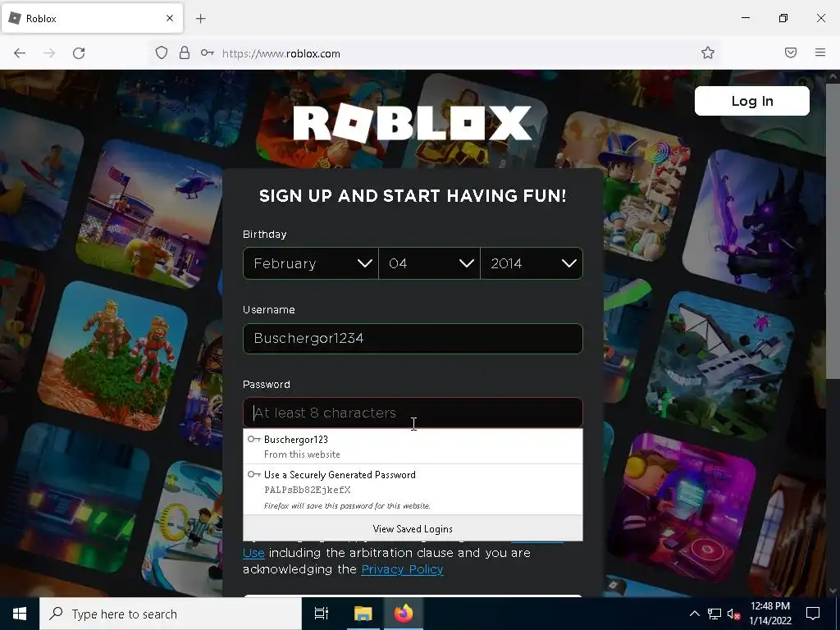Click the Username field containing Buschergor1234
This screenshot has width=840, height=630.
413,339
